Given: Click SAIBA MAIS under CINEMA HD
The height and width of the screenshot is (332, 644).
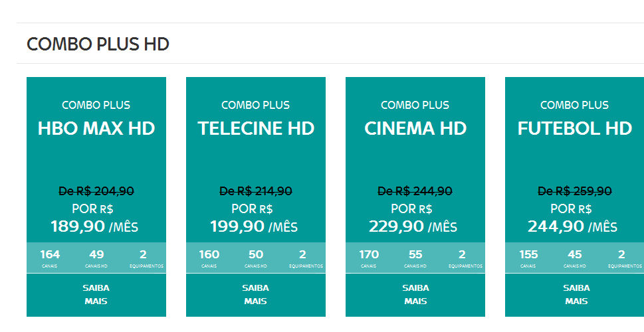Looking at the screenshot, I should [415, 295].
